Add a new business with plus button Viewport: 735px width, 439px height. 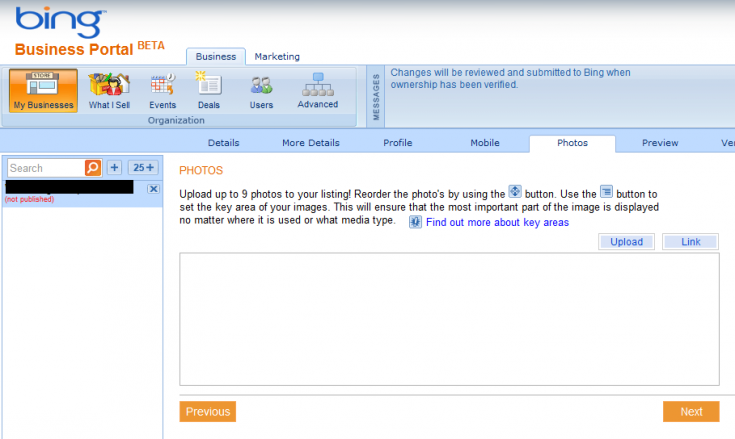click(114, 168)
